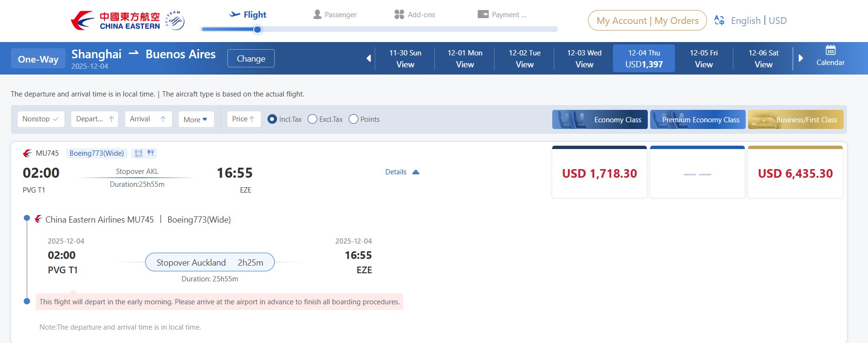The image size is (868, 343).
Task: Click the meal amenity icon on MU745
Action: [x=150, y=153]
